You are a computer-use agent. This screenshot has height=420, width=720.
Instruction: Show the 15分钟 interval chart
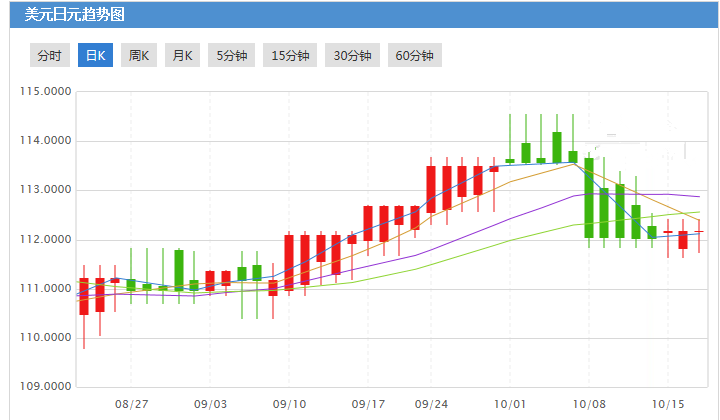point(291,56)
